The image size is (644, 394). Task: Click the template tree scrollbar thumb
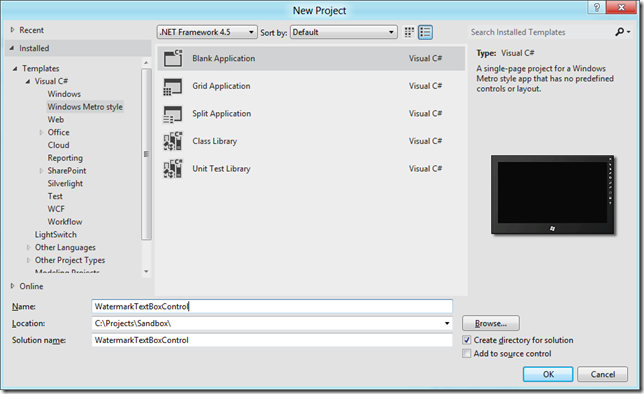click(146, 154)
